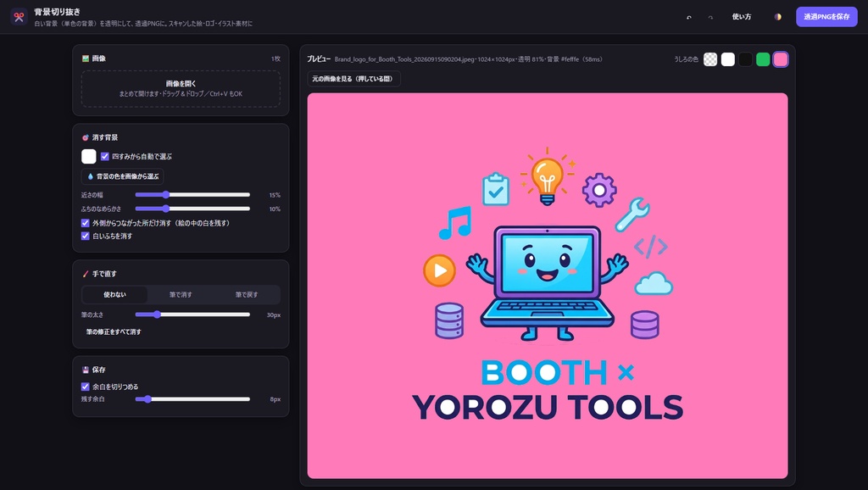868x490 pixels.
Task: Select the black preview background swatch
Action: coord(746,59)
